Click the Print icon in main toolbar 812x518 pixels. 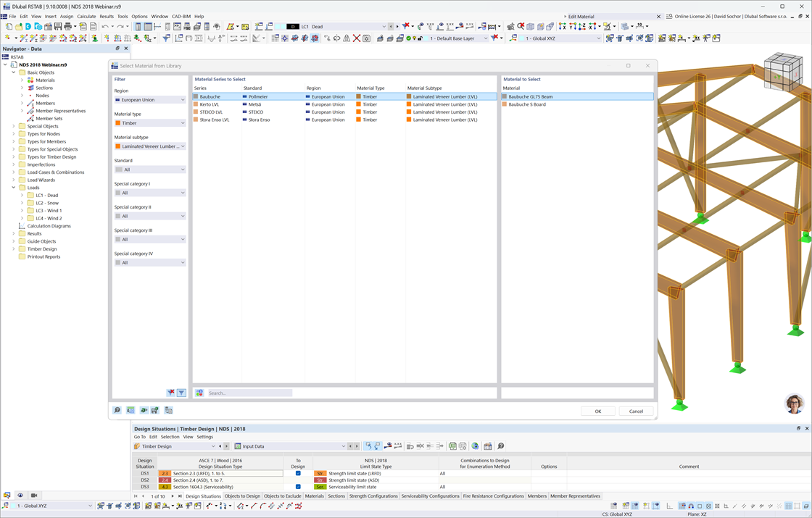click(x=68, y=26)
